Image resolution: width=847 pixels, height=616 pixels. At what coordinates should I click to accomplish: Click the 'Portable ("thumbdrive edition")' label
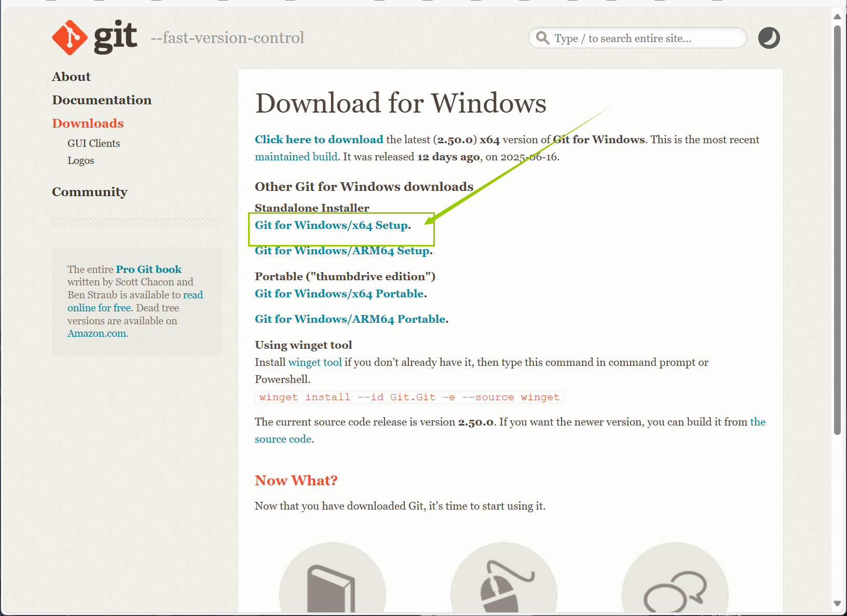(345, 277)
